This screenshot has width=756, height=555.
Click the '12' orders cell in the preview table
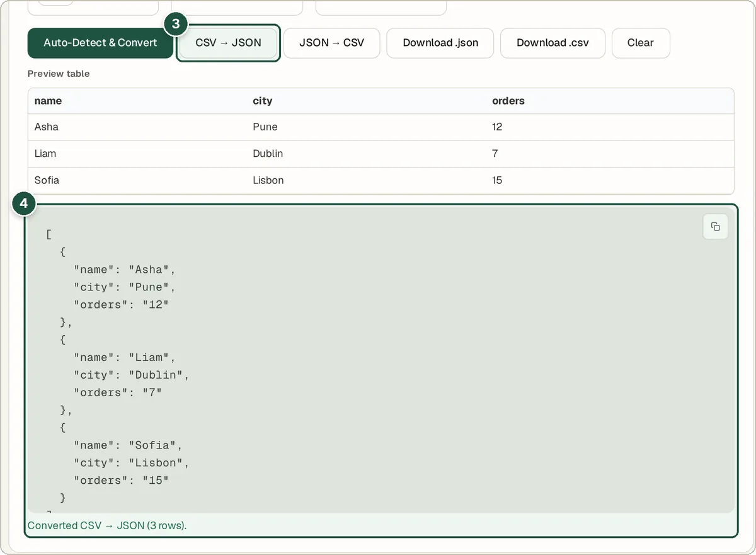pyautogui.click(x=610, y=127)
